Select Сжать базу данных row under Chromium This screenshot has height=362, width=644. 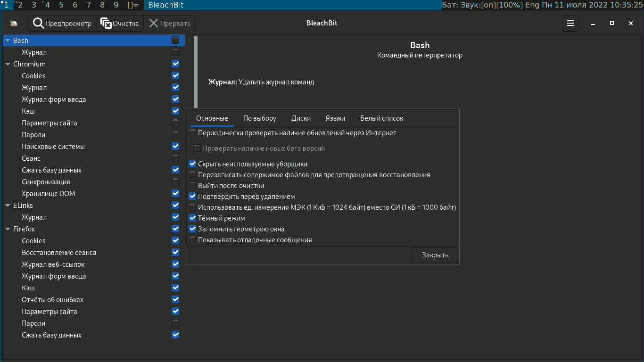(94, 170)
